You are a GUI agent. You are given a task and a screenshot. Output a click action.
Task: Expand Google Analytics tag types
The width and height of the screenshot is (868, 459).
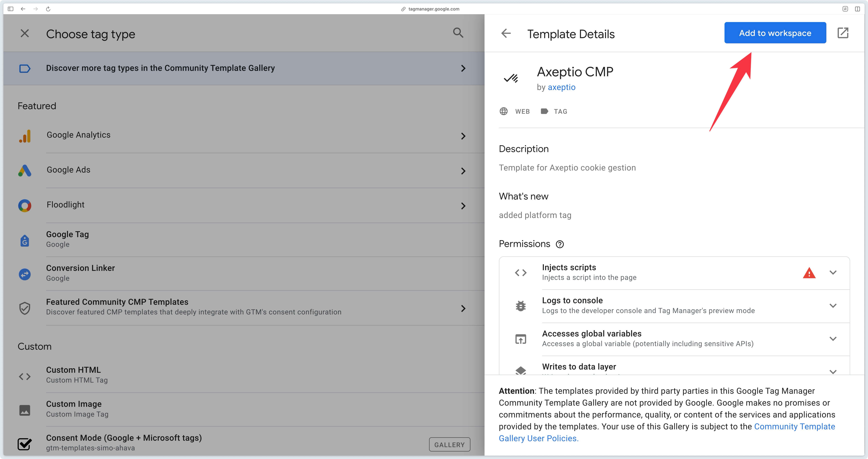[x=463, y=136]
